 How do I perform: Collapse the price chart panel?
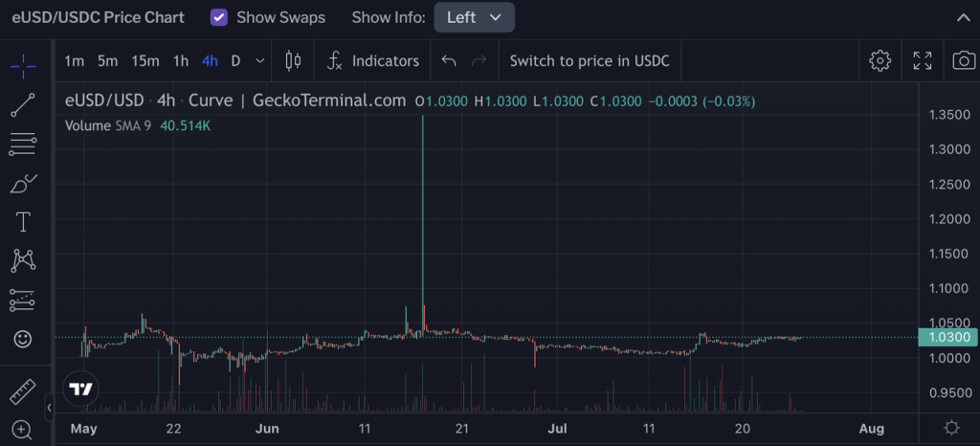click(x=962, y=17)
